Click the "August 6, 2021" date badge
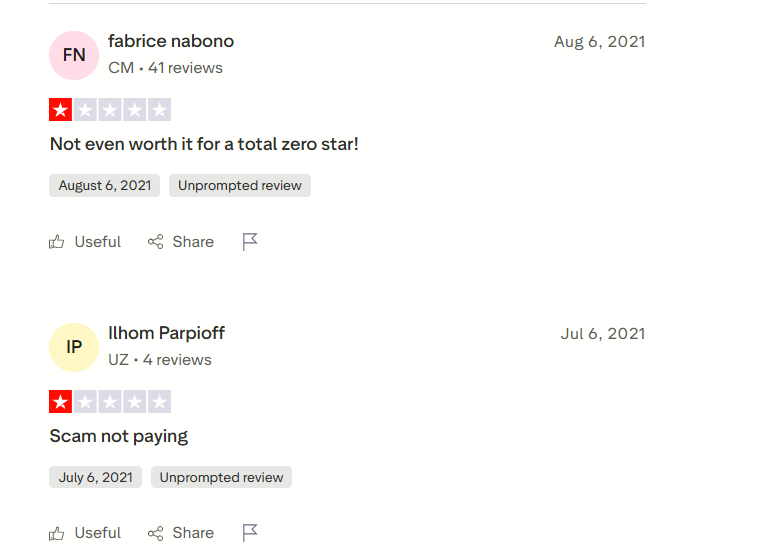 [x=104, y=186]
